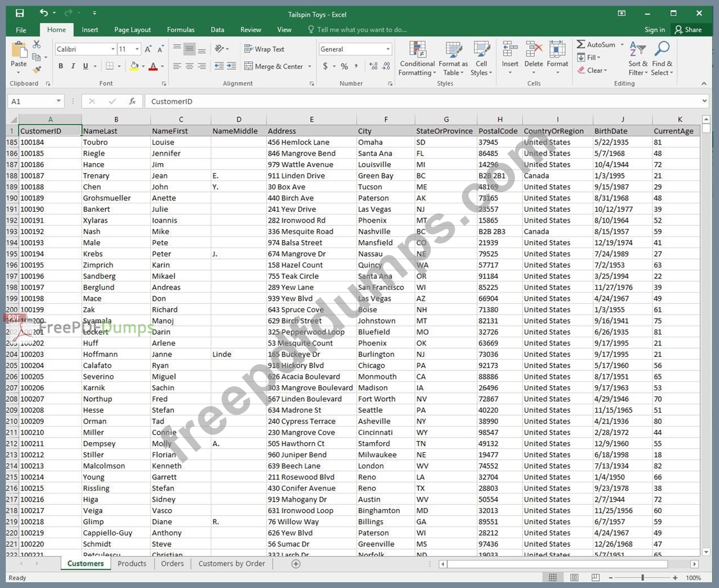The height and width of the screenshot is (588, 719).
Task: Adjust the zoom slider handle
Action: coord(643,578)
